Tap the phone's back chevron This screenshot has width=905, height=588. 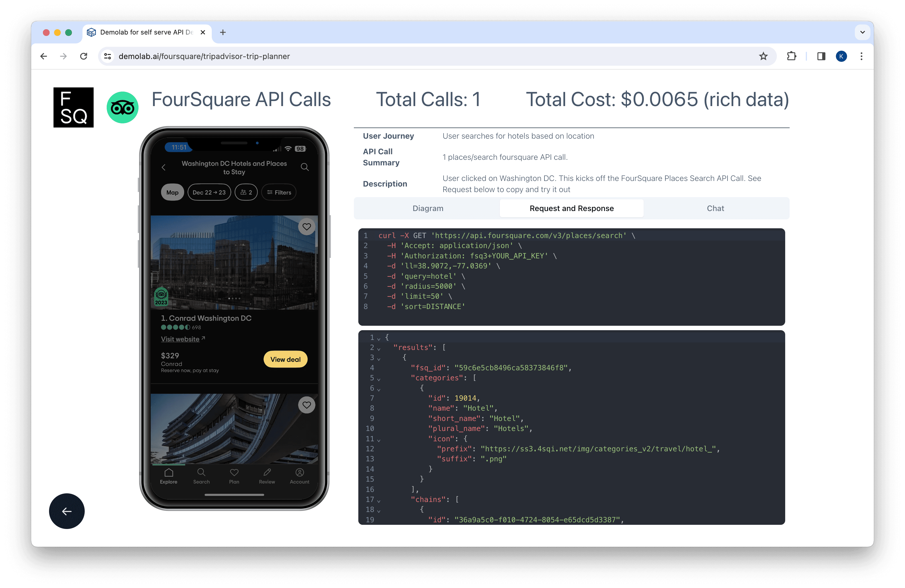click(164, 167)
